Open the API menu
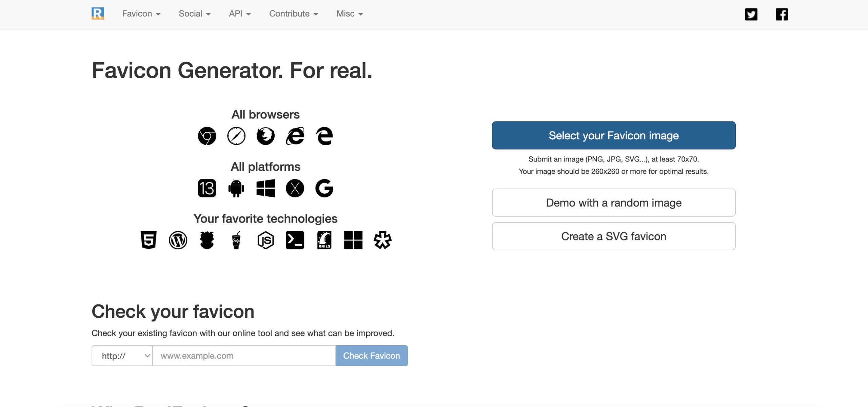This screenshot has height=407, width=868. [x=240, y=14]
